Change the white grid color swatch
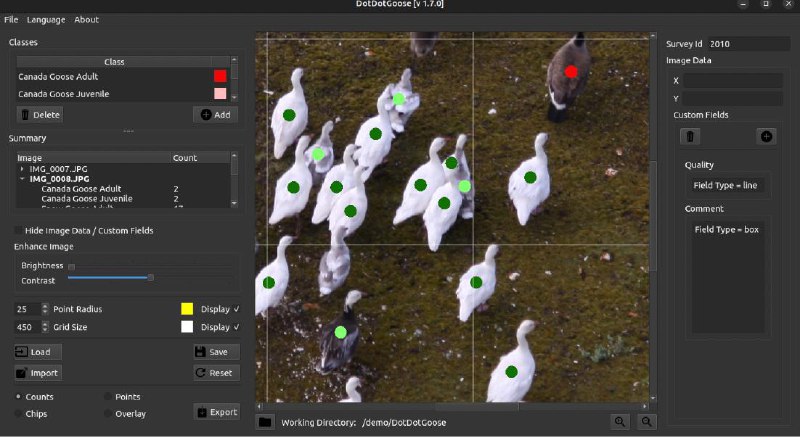The height and width of the screenshot is (438, 800). [x=187, y=327]
